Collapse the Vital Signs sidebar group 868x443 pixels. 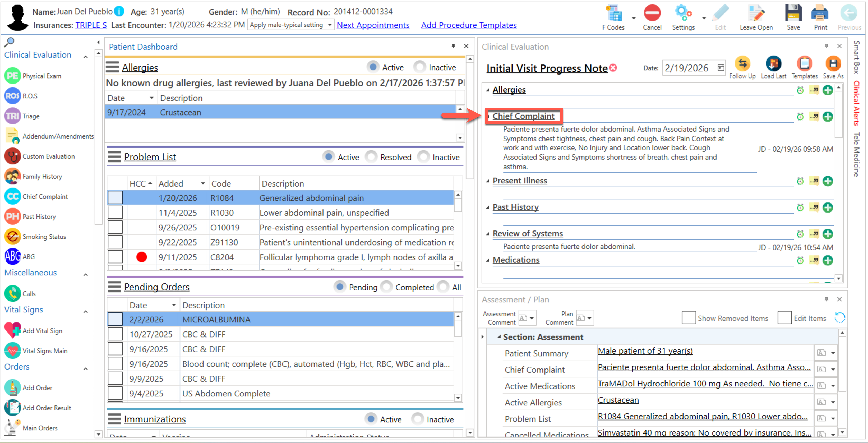[86, 311]
